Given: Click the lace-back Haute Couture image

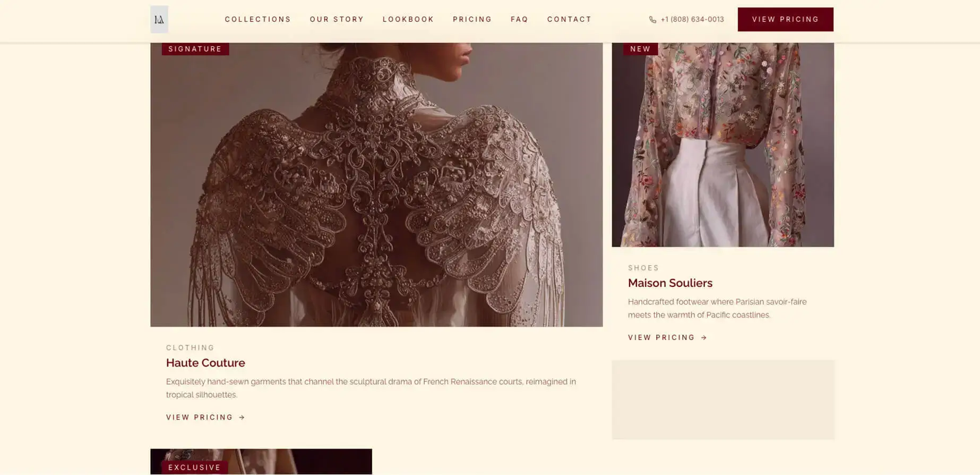Looking at the screenshot, I should point(376,185).
